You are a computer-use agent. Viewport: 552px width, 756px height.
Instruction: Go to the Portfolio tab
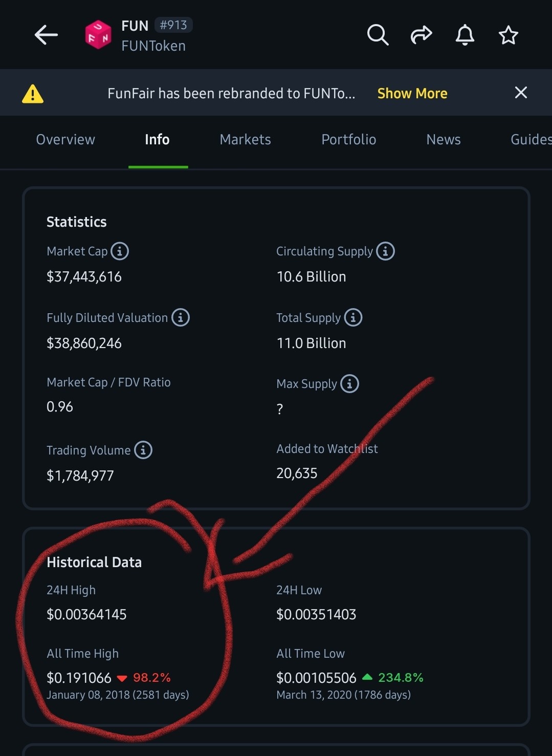(x=348, y=140)
